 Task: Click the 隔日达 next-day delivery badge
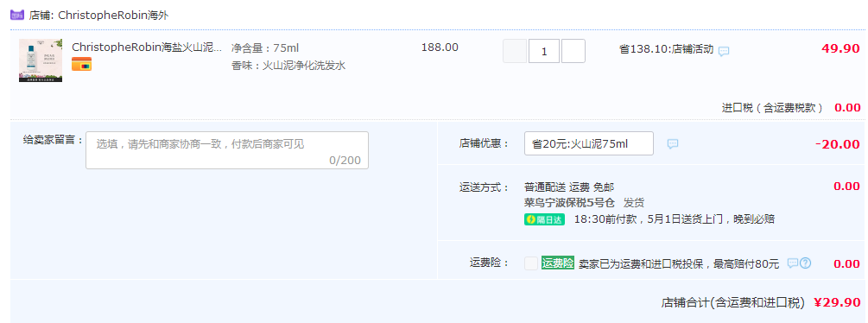coord(544,219)
